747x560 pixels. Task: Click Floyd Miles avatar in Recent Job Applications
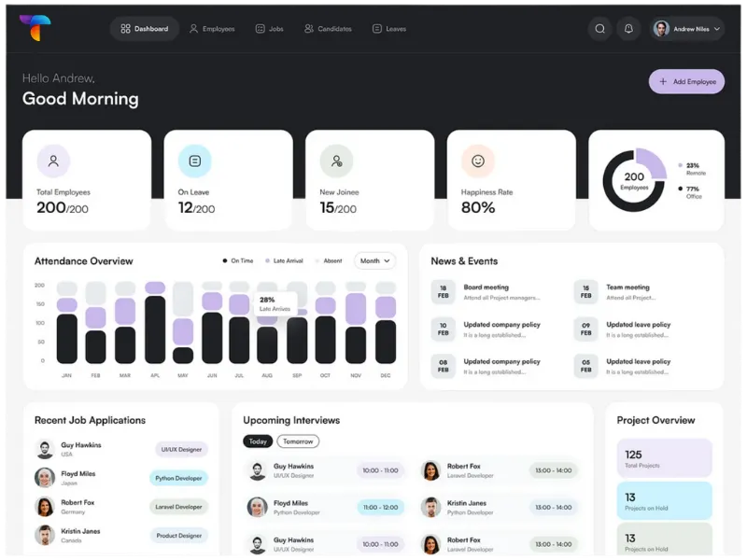pos(45,478)
